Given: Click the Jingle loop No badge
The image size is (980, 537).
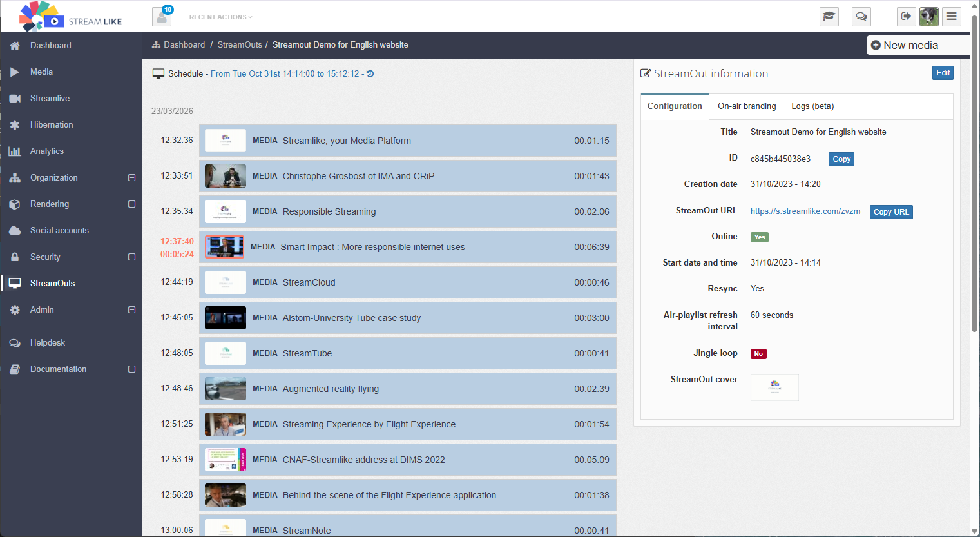Looking at the screenshot, I should (x=758, y=354).
